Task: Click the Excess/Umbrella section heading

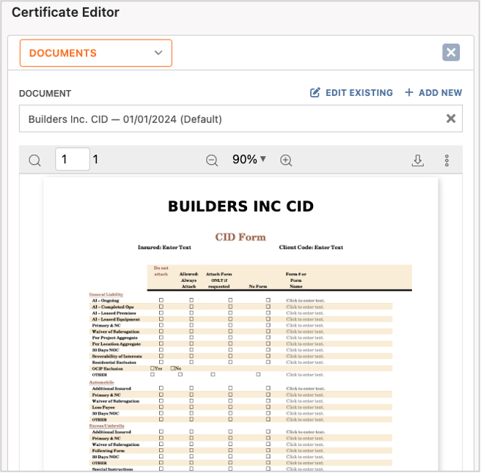Action: point(107,426)
